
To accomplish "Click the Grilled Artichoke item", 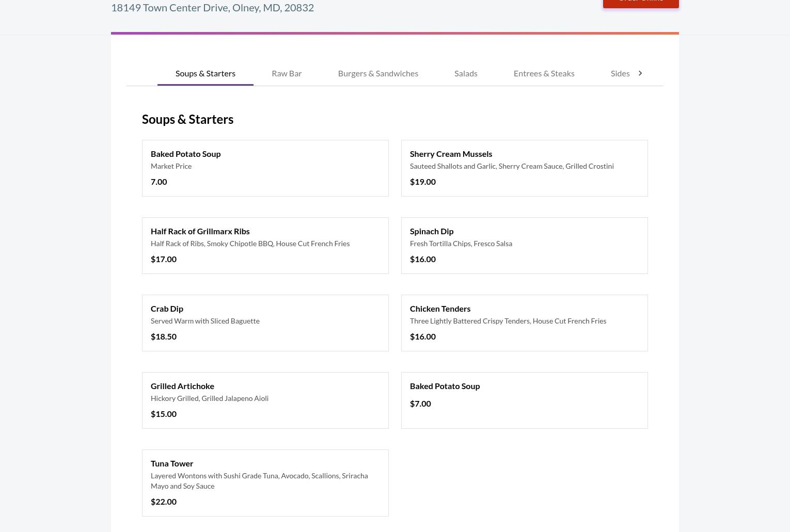I will (x=264, y=400).
